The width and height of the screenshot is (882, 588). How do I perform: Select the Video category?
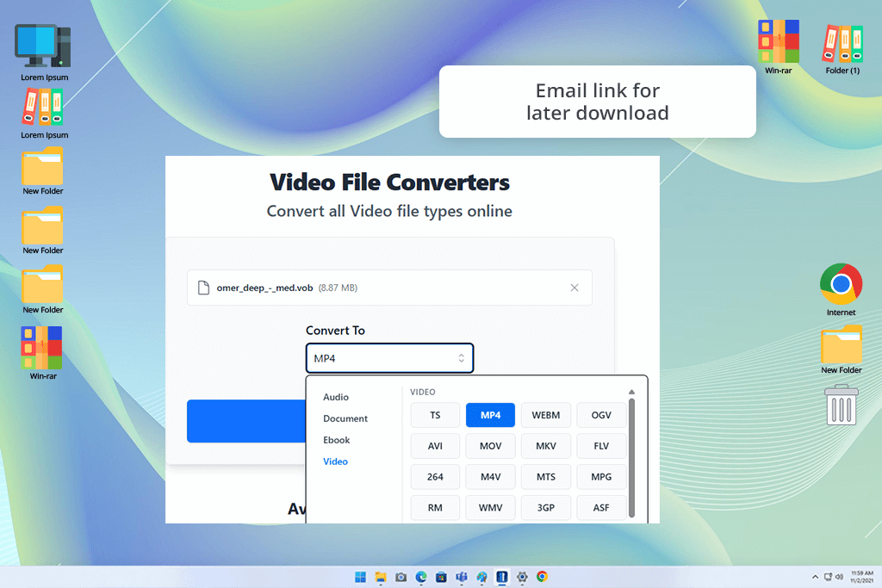335,461
